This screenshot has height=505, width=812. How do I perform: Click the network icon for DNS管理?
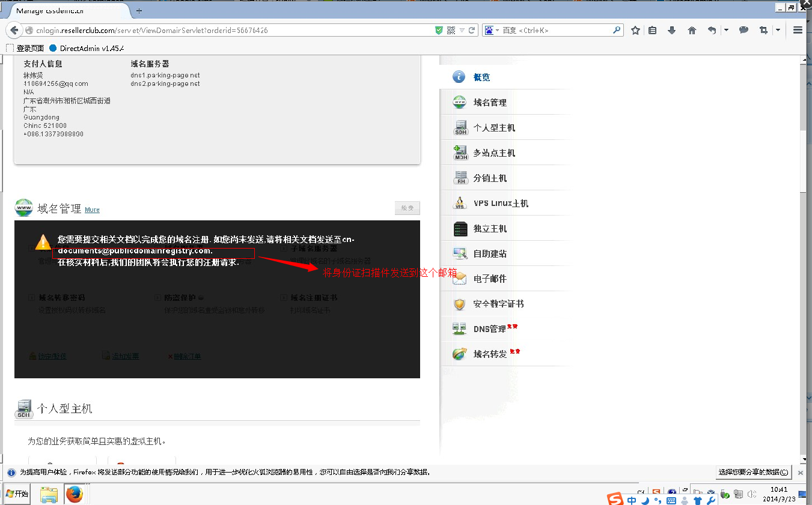459,329
